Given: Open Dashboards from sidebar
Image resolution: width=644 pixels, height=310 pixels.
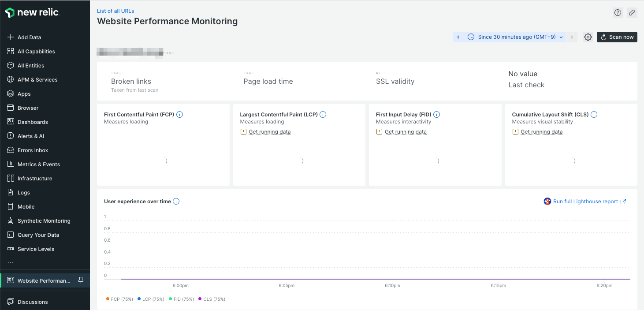Looking at the screenshot, I should (x=45, y=122).
